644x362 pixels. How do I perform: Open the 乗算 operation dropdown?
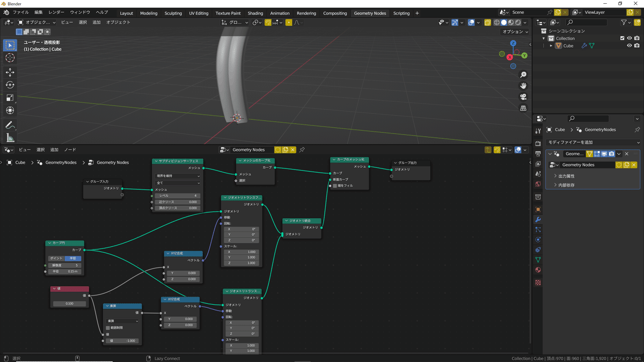tap(122, 321)
